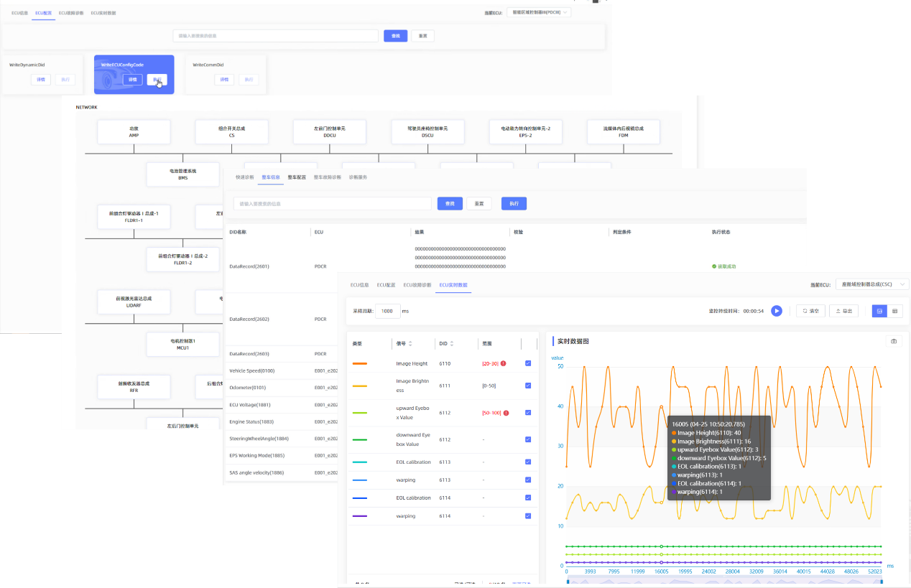Click the green 读取成功 status icon
This screenshot has width=911, height=588.
point(714,266)
